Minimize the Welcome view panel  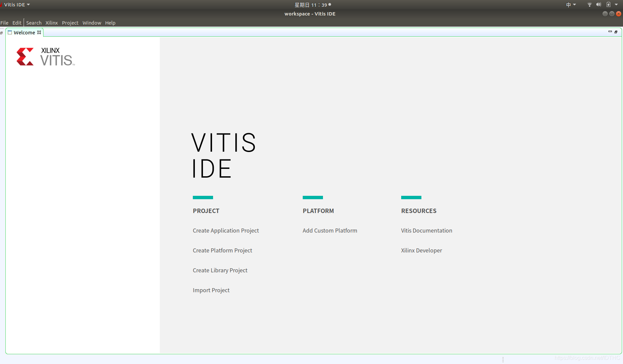click(x=610, y=32)
